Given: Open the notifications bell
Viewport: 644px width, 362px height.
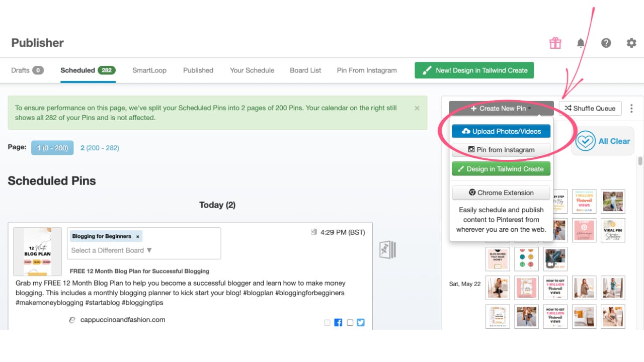Looking at the screenshot, I should (581, 43).
